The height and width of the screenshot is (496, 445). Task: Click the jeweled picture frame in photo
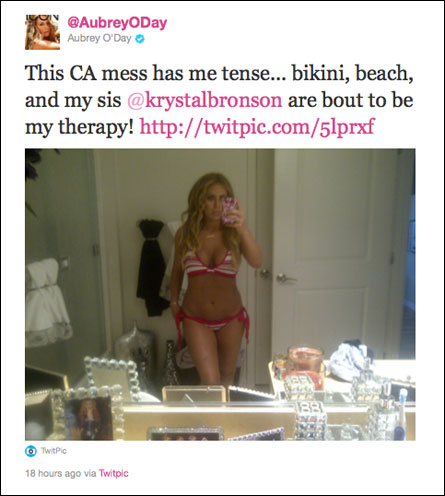(x=90, y=413)
